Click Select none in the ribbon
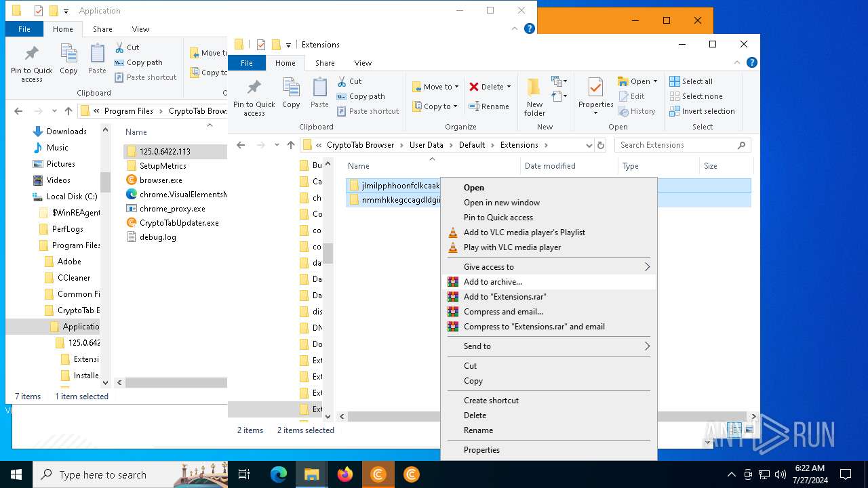 tap(696, 96)
